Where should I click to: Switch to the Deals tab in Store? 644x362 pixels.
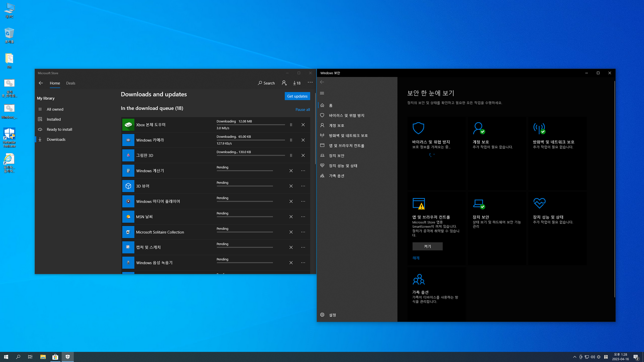tap(70, 83)
